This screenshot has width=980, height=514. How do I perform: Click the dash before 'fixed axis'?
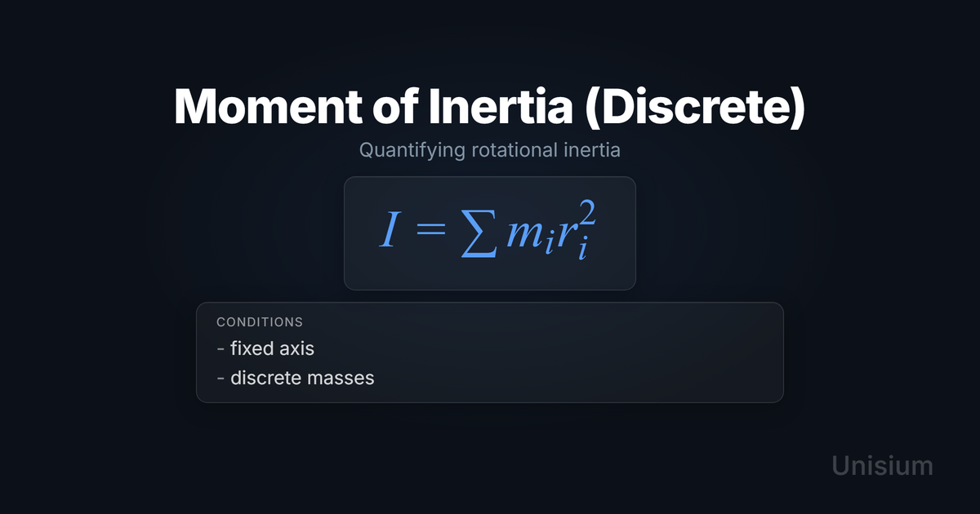point(221,349)
